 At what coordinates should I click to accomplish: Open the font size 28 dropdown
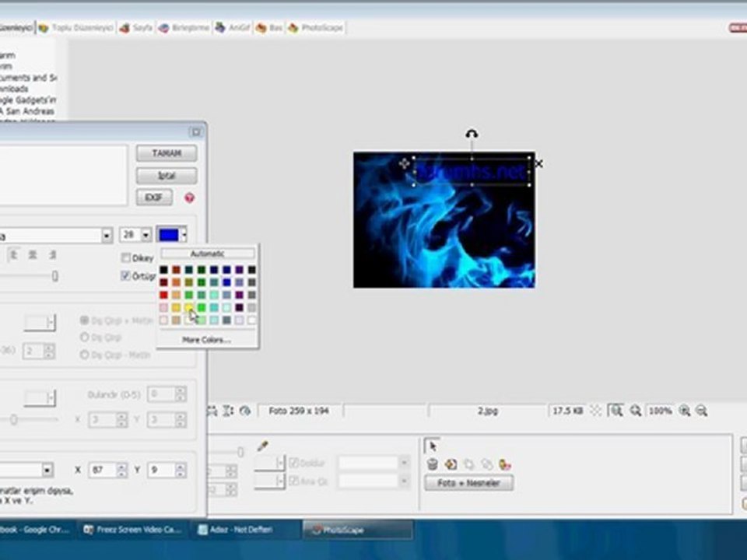coord(146,235)
